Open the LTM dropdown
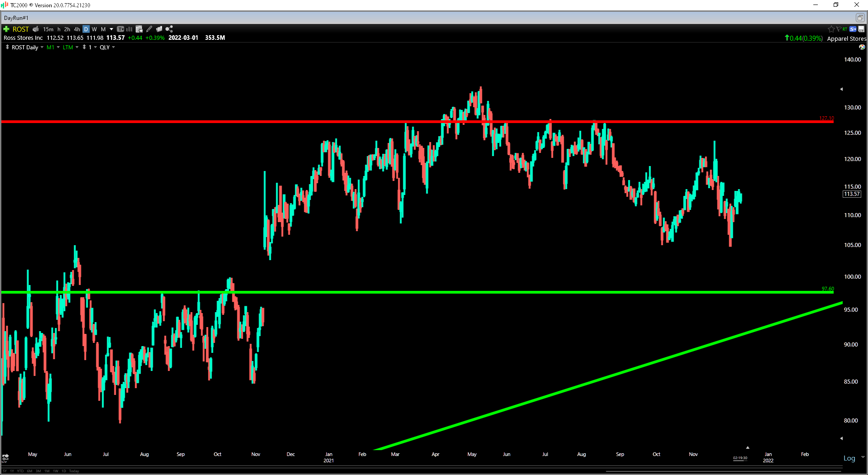This screenshot has height=475, width=868. pos(70,47)
